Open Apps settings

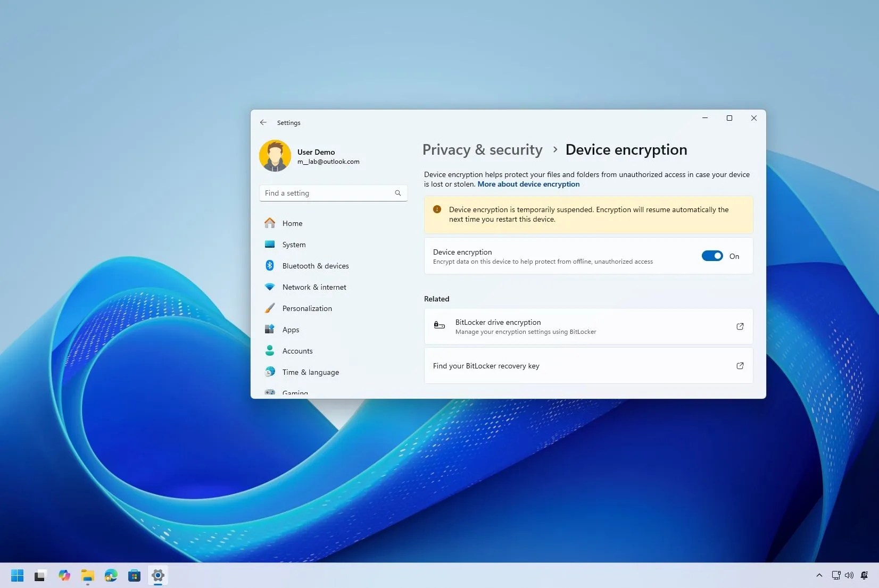(x=290, y=329)
